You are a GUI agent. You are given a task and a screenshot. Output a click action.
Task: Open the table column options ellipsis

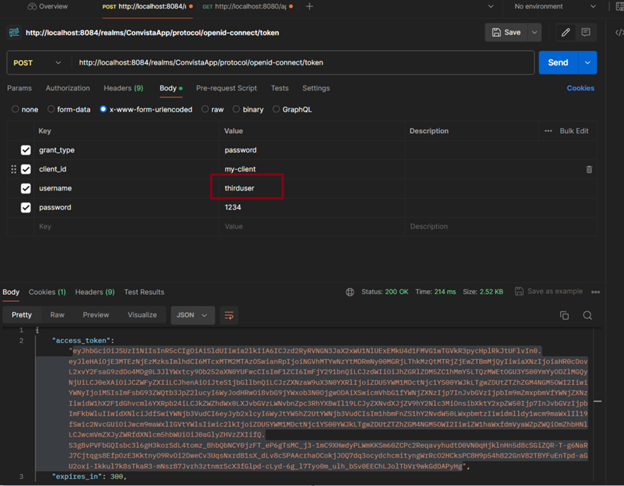[548, 131]
